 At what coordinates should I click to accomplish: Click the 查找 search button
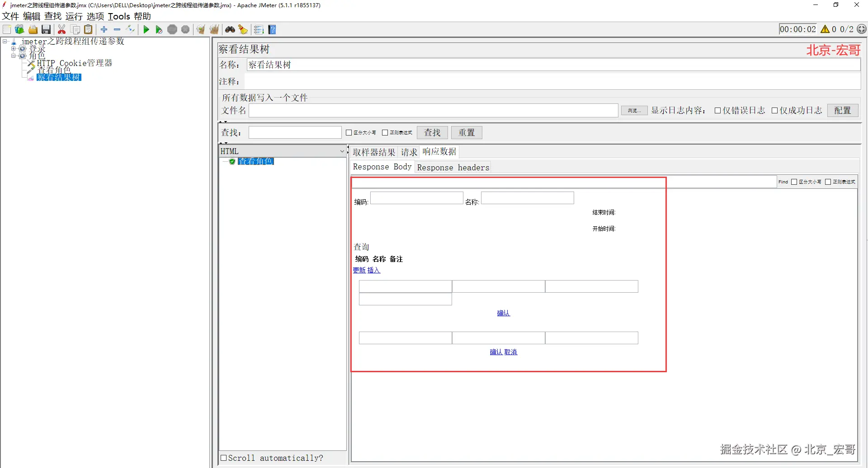pos(432,133)
